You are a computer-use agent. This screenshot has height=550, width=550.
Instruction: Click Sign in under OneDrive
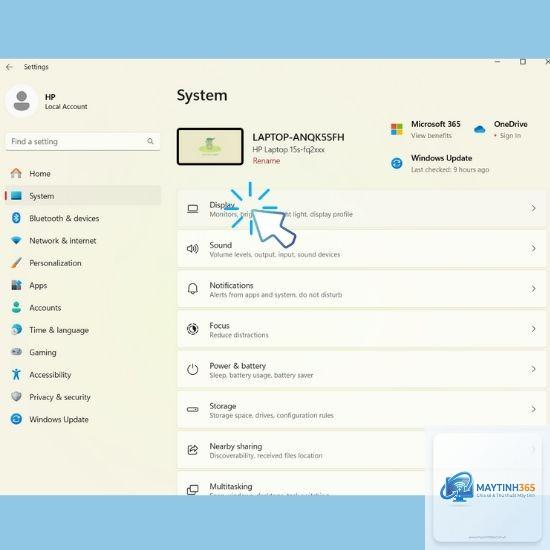point(510,135)
